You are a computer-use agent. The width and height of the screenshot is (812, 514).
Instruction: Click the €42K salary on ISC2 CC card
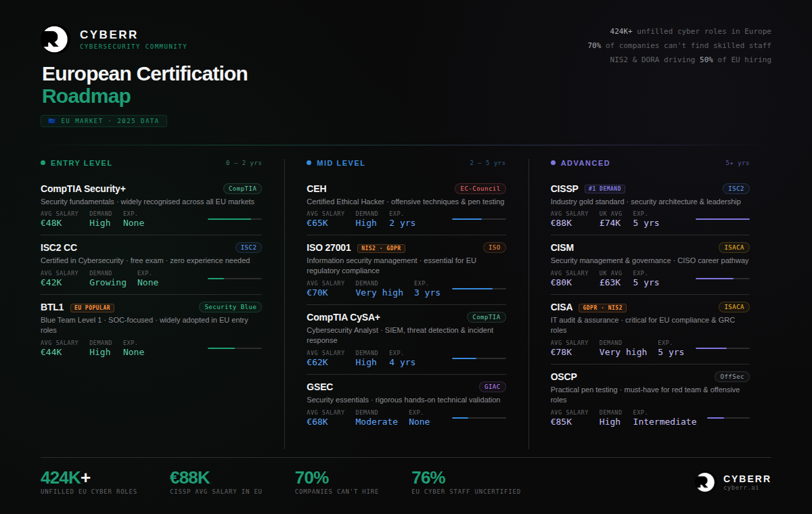(x=51, y=283)
